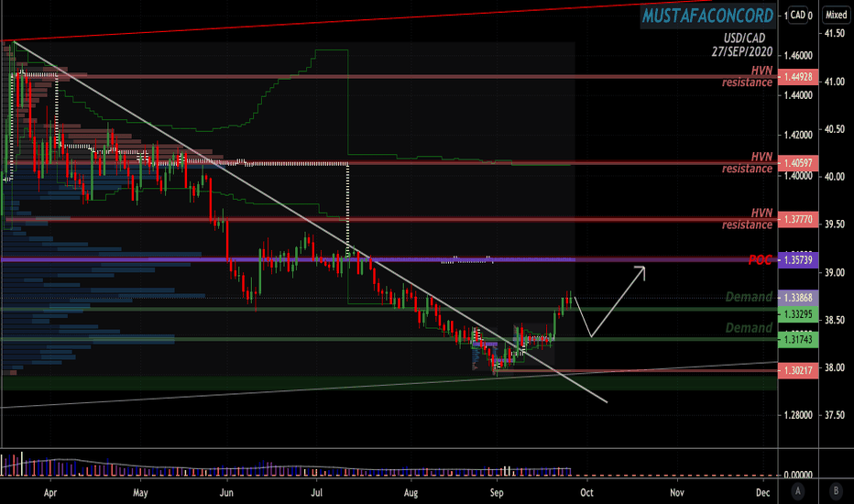Open the Mixed scale selector
The width and height of the screenshot is (854, 504).
(x=836, y=16)
